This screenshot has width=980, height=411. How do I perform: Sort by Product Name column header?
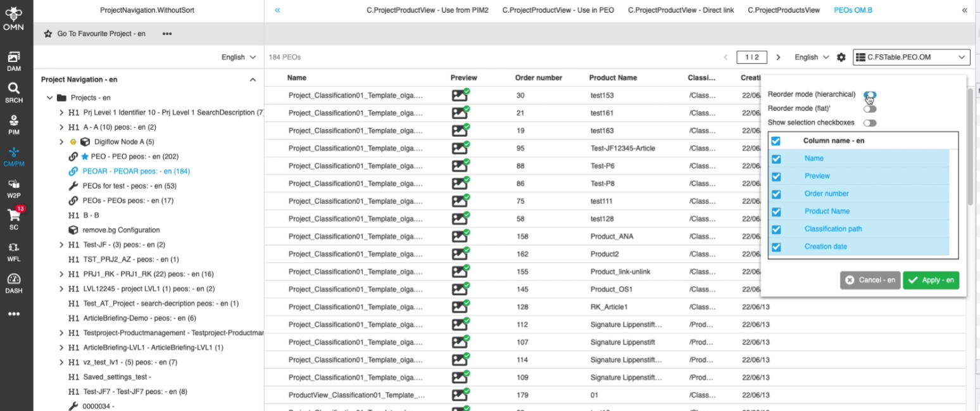(613, 78)
